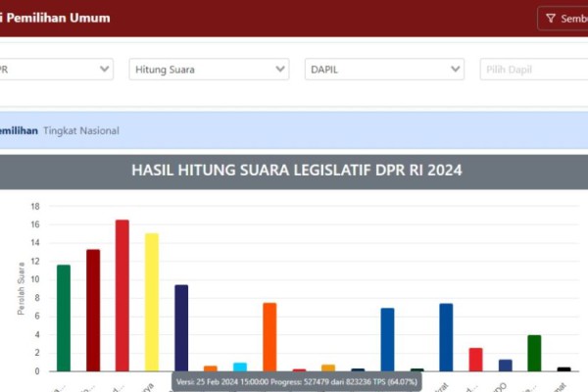The height and width of the screenshot is (392, 588).
Task: Open the DAPIL dropdown
Action: [384, 70]
